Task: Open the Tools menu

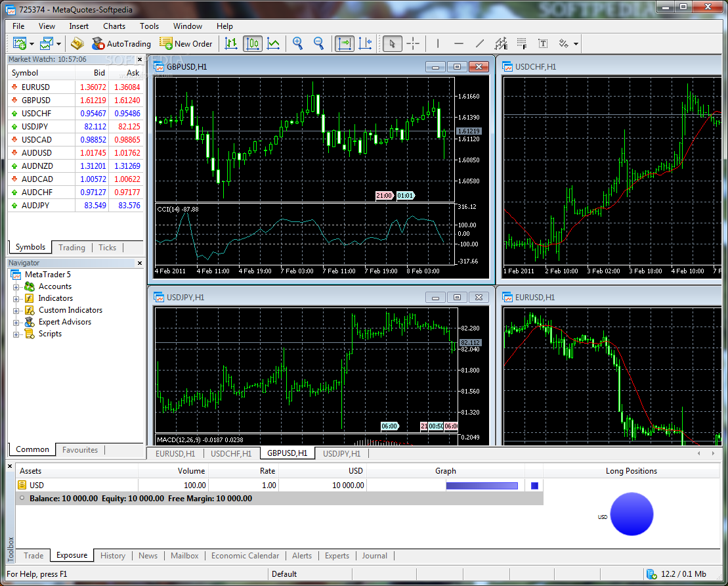Action: click(149, 26)
